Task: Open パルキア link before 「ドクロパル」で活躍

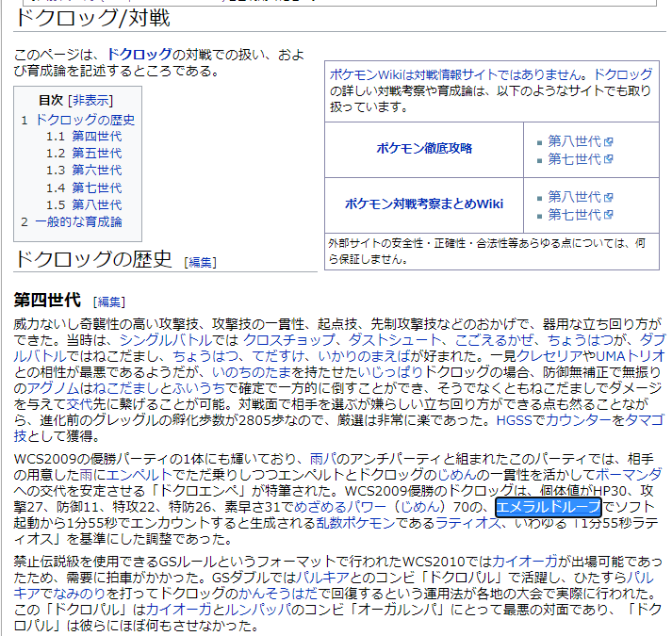Action: point(322,578)
